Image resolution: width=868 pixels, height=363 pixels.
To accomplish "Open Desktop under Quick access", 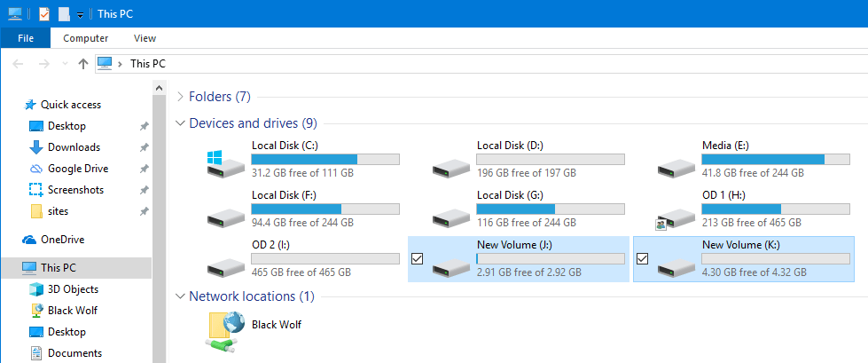I will [67, 126].
